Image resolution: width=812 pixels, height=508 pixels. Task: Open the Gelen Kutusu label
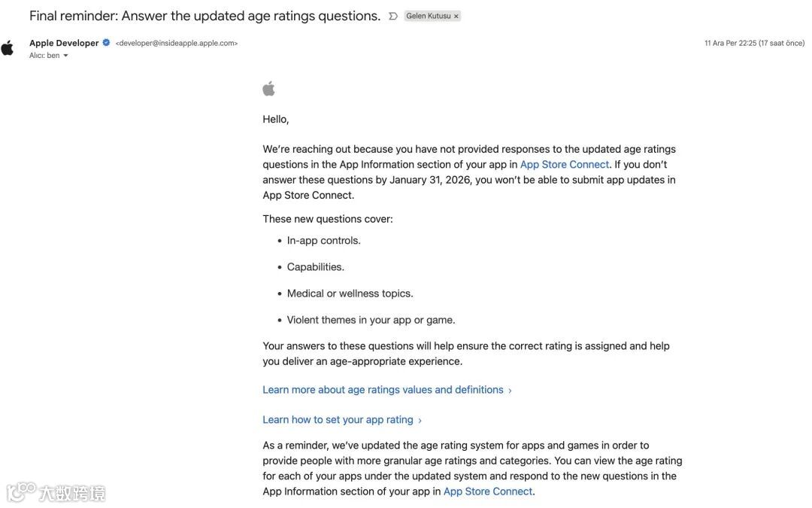(x=428, y=16)
